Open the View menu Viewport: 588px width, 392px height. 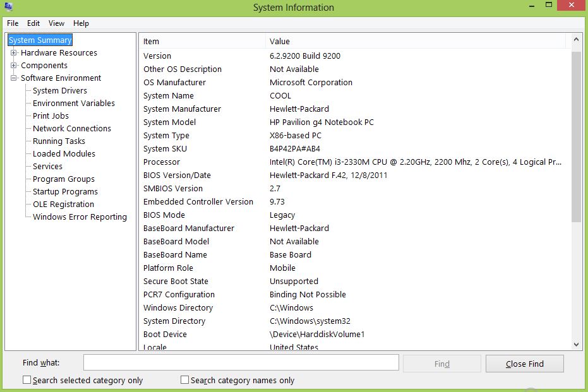point(56,23)
